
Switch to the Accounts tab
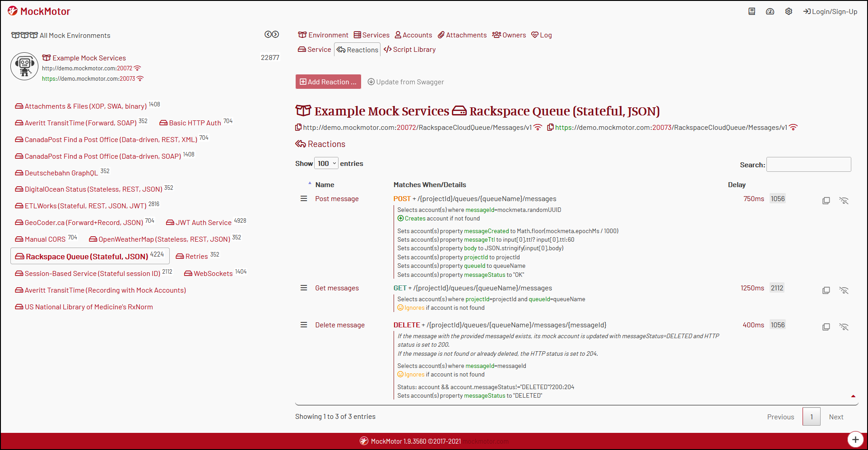coord(413,35)
